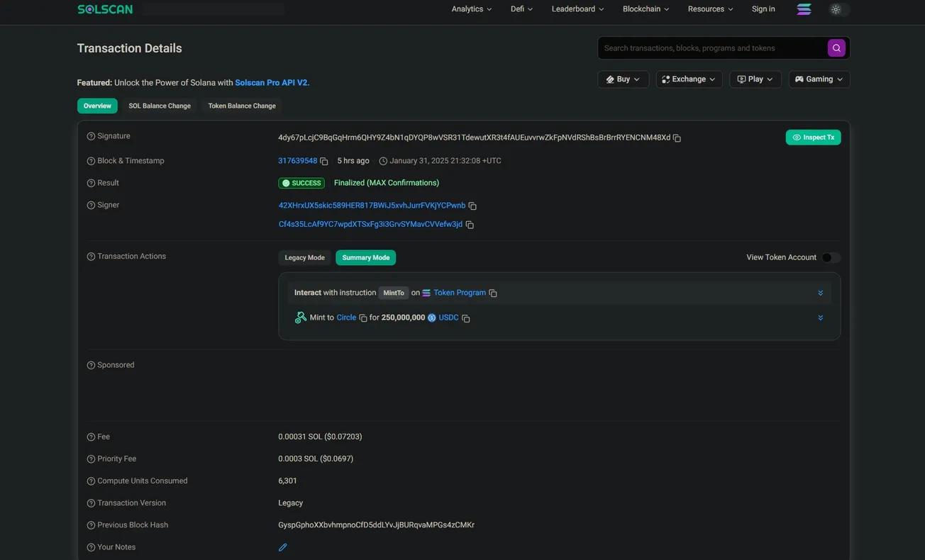
Task: Click the help icon next to Signature
Action: pos(91,136)
